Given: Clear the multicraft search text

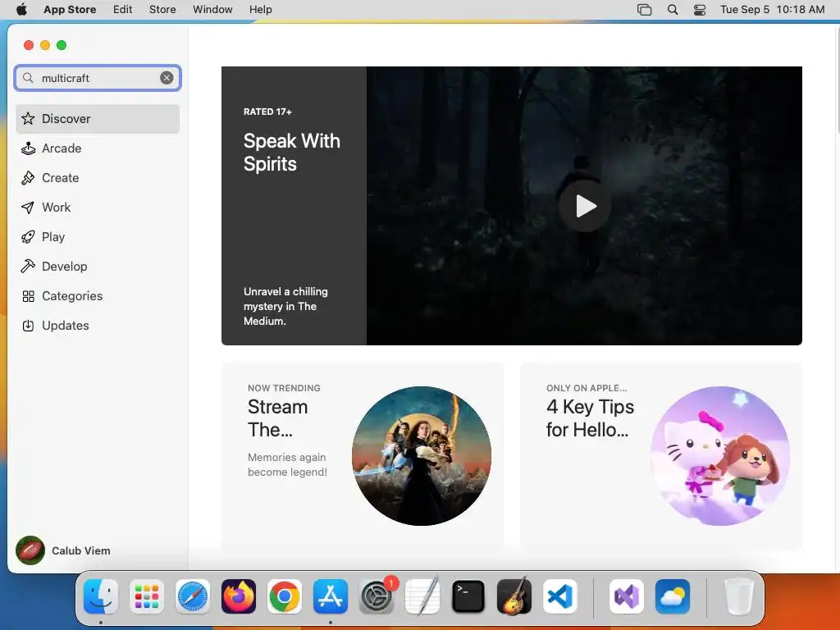Looking at the screenshot, I should tap(167, 78).
